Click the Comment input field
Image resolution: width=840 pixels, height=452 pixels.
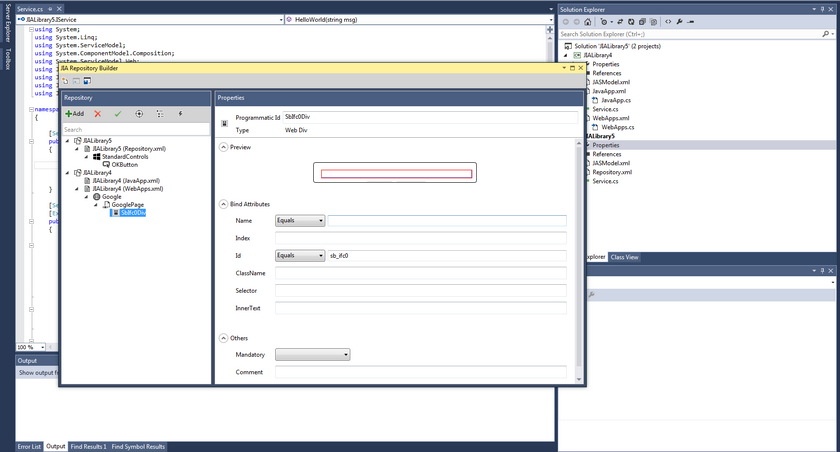pyautogui.click(x=421, y=372)
